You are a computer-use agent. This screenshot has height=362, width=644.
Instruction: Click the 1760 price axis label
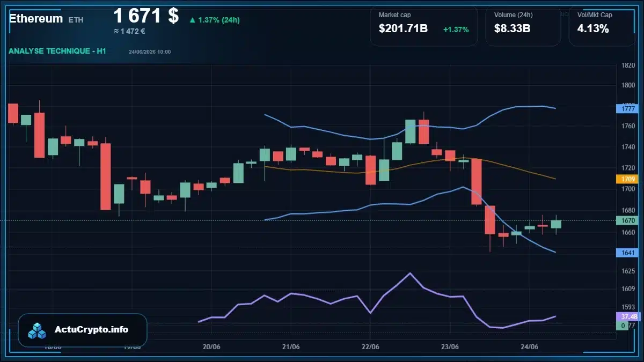(x=628, y=127)
